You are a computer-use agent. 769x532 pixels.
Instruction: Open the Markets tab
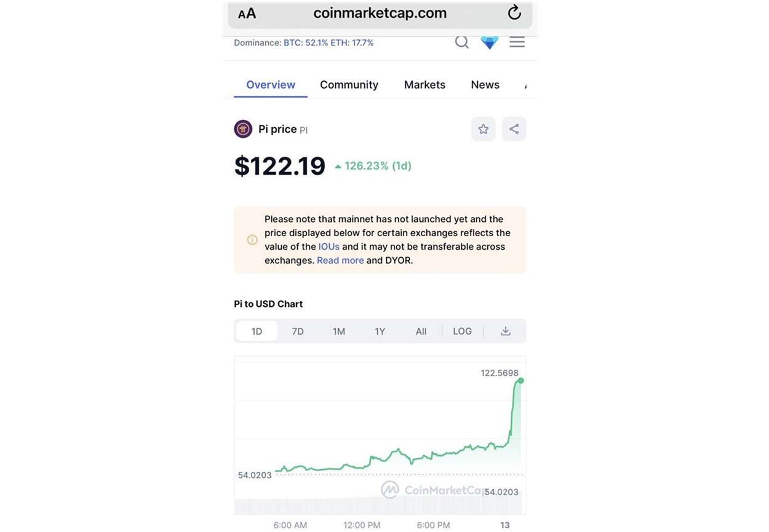(x=424, y=85)
